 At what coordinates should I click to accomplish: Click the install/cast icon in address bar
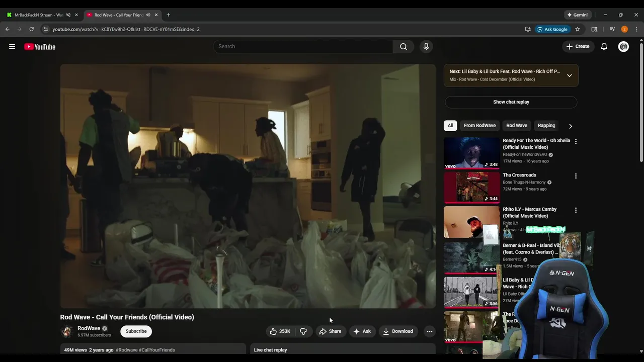tap(528, 29)
